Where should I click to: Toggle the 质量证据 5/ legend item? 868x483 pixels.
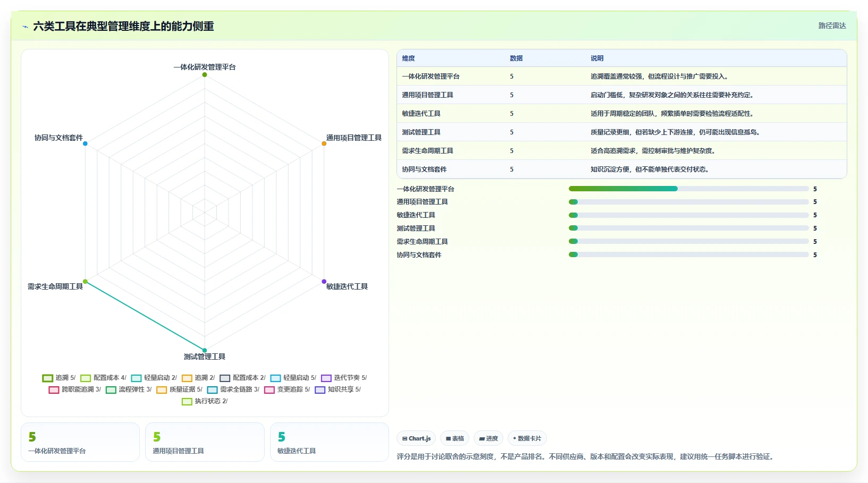pos(179,389)
